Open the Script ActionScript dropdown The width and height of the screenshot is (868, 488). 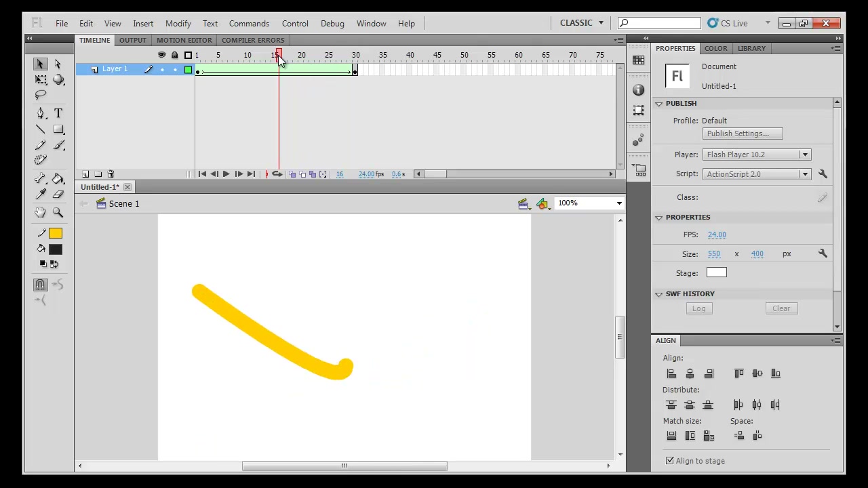(756, 174)
